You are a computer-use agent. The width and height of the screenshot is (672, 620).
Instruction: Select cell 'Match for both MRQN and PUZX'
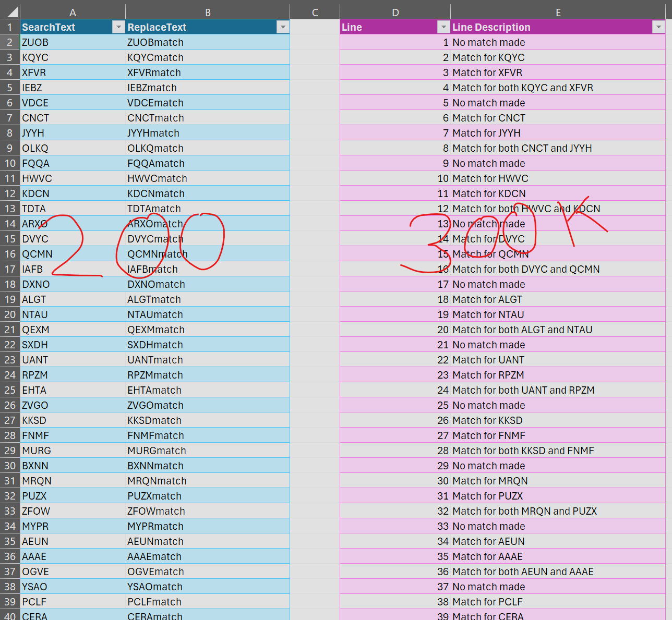[558, 511]
